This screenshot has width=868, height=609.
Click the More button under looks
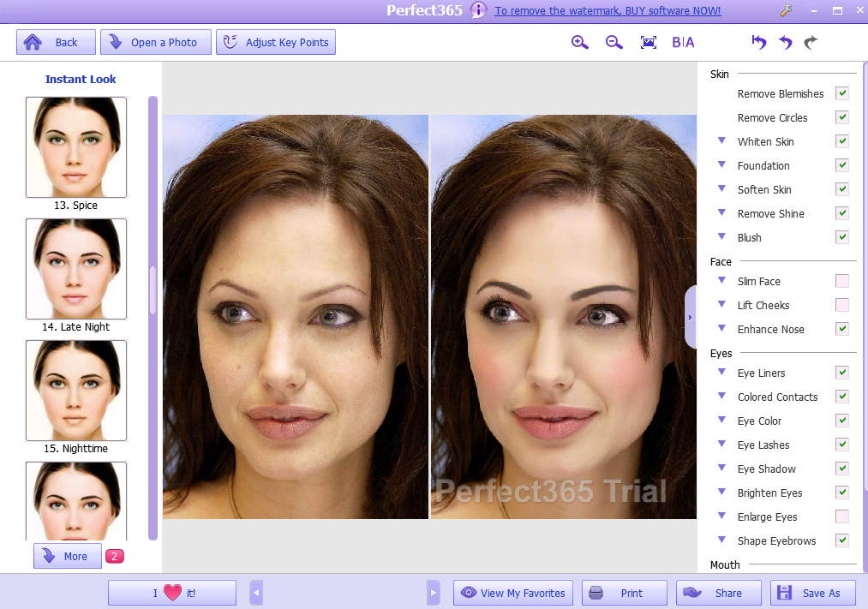click(x=68, y=556)
